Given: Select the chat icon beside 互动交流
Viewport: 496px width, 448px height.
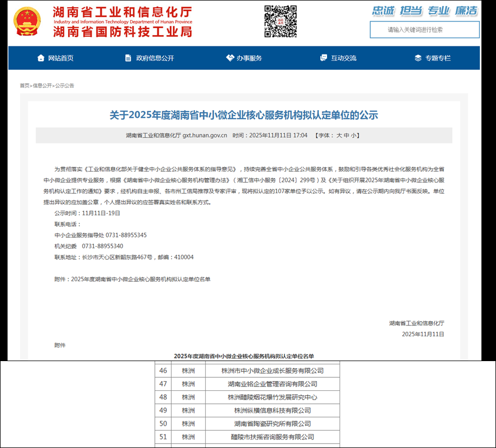Looking at the screenshot, I should coord(323,58).
